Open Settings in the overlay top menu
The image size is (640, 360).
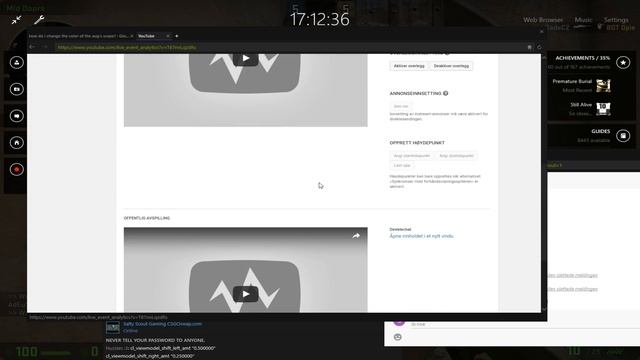(x=616, y=20)
